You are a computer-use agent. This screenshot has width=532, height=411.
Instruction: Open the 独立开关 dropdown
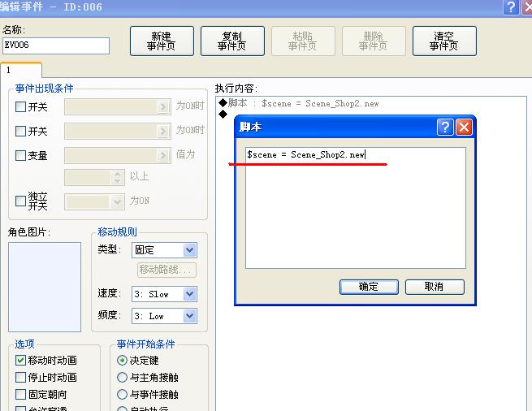click(117, 201)
